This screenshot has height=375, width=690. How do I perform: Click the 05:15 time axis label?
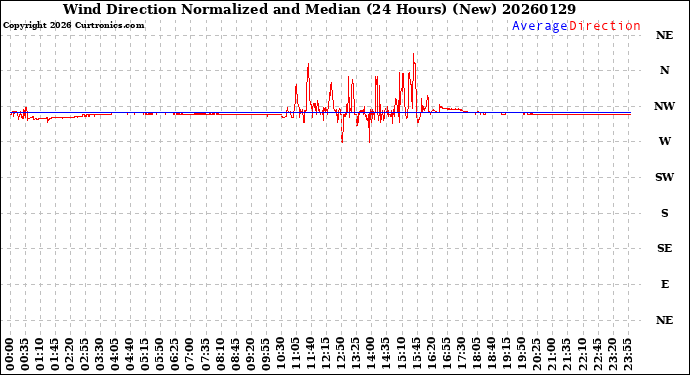point(145,355)
